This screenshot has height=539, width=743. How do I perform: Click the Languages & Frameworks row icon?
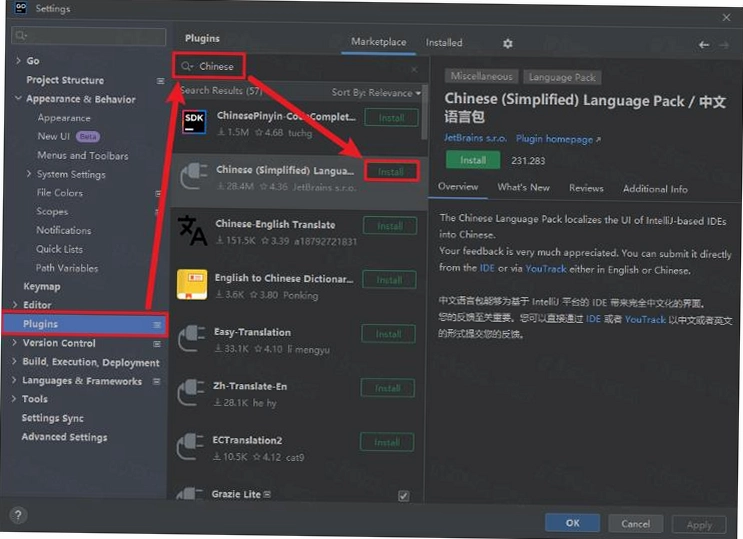pyautogui.click(x=156, y=381)
